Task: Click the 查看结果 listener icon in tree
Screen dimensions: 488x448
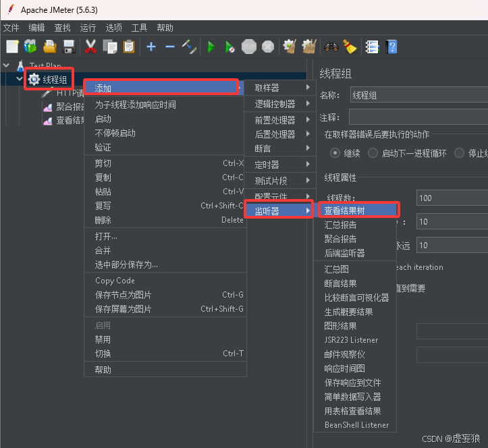Action: coord(48,120)
